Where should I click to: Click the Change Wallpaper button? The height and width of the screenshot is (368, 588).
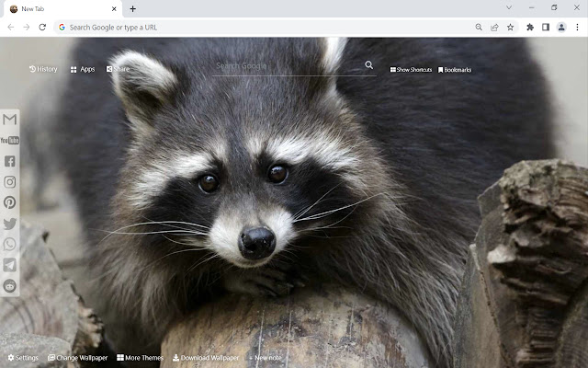point(77,358)
